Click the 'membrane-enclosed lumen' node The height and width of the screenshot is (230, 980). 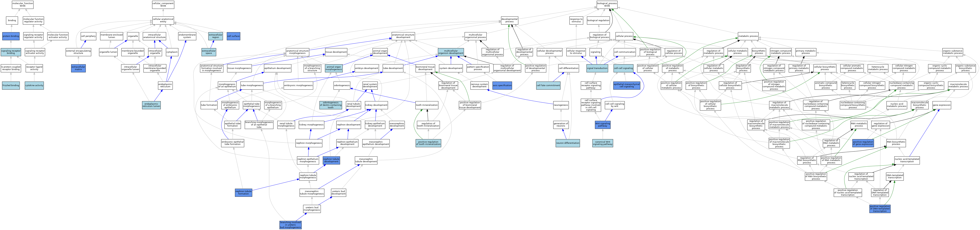(111, 36)
